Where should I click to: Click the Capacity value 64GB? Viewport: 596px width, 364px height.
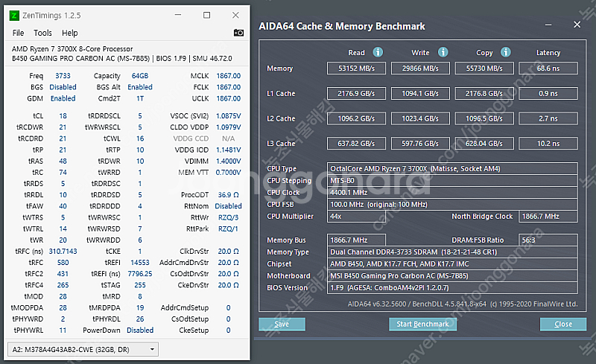(140, 76)
